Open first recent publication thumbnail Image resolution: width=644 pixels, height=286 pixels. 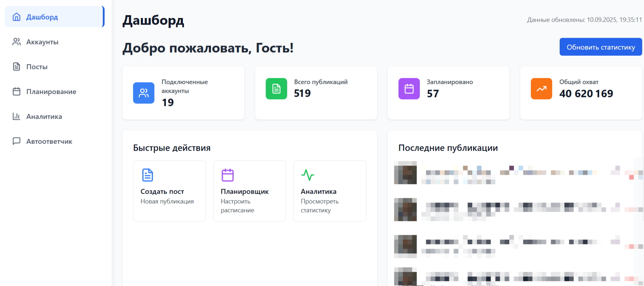click(405, 173)
